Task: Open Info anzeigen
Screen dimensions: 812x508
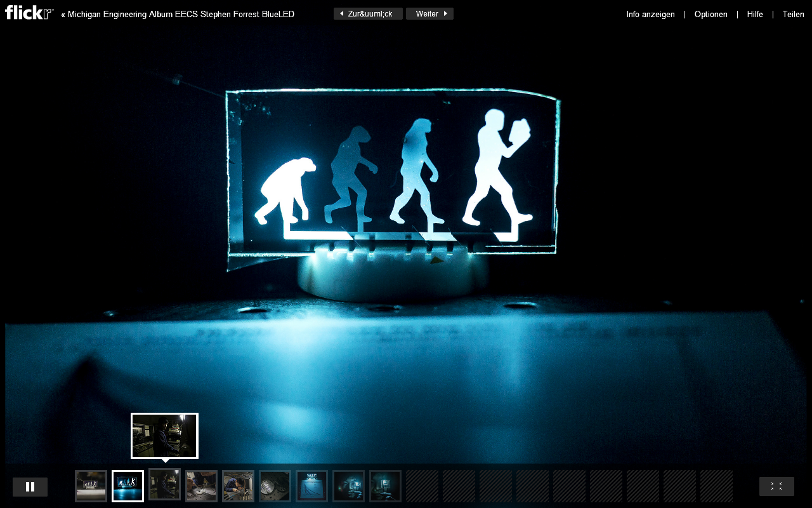Action: pos(650,14)
